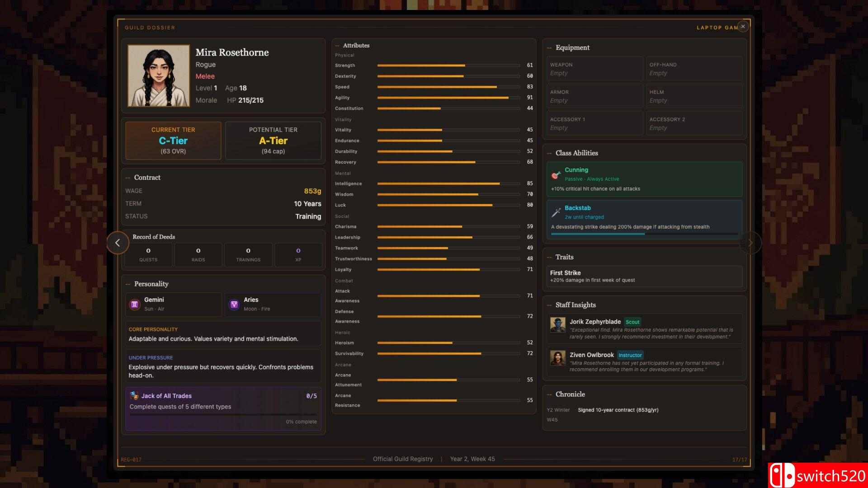Close the guild dossier with the X button

[x=743, y=27]
